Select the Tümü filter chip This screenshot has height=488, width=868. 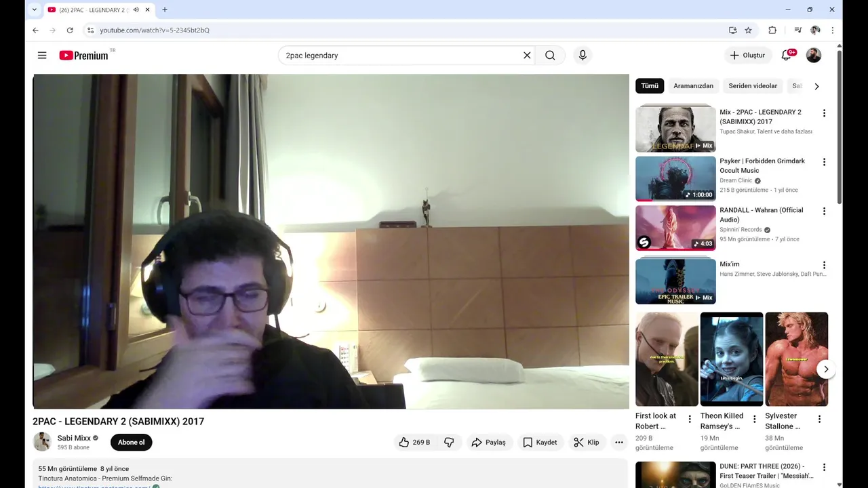(650, 86)
